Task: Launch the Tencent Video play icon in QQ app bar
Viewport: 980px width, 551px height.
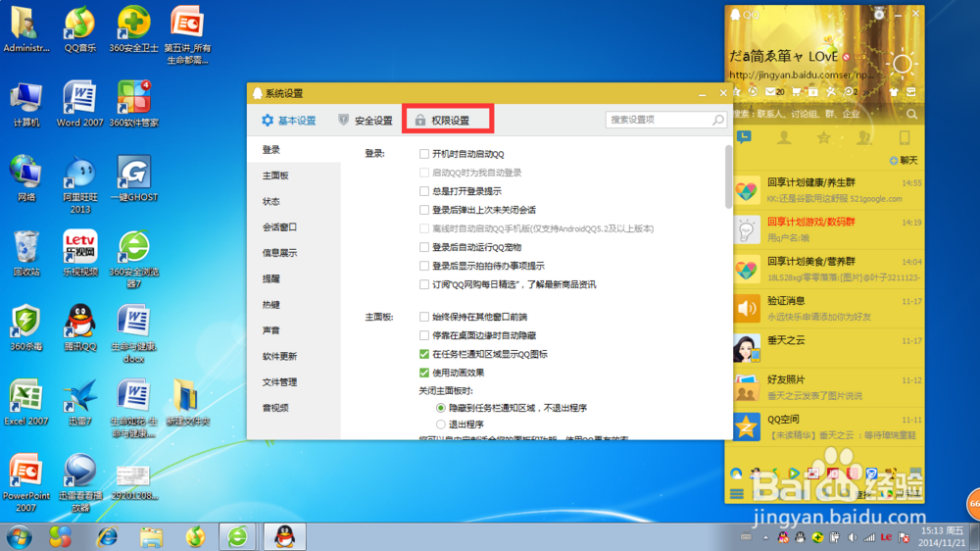Action: click(794, 474)
